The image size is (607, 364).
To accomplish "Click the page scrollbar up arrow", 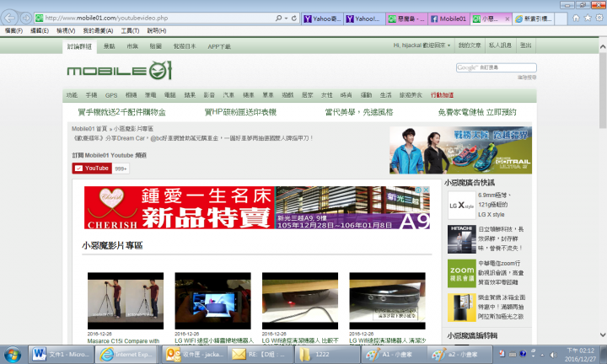I will [x=603, y=47].
